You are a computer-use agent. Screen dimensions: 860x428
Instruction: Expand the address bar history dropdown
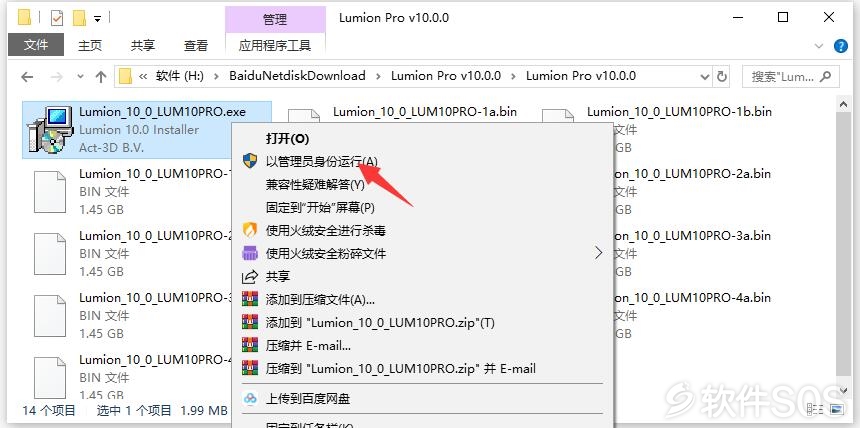point(705,77)
